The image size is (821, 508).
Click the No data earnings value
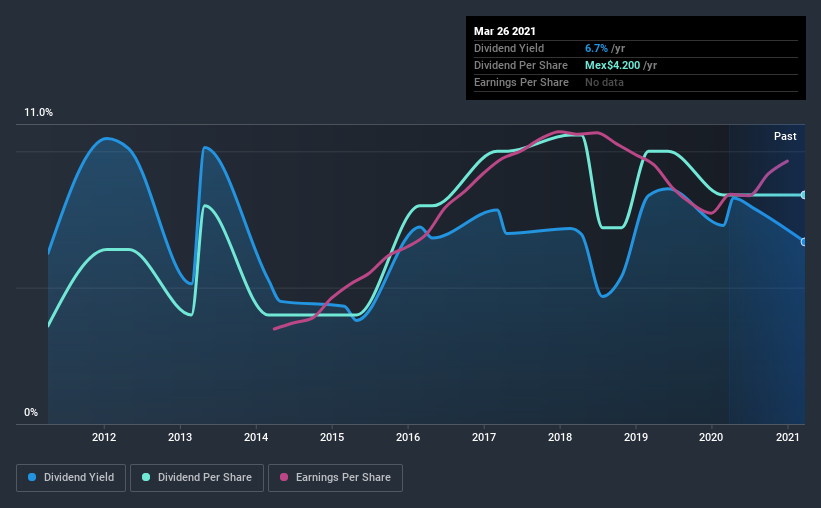click(x=604, y=82)
